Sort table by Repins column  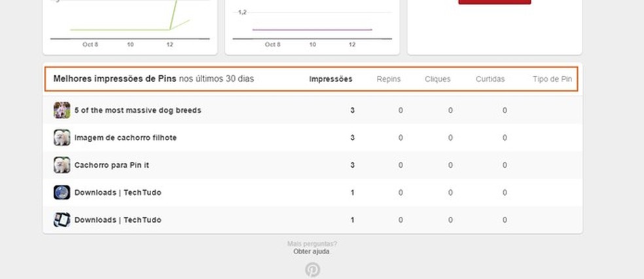[389, 79]
